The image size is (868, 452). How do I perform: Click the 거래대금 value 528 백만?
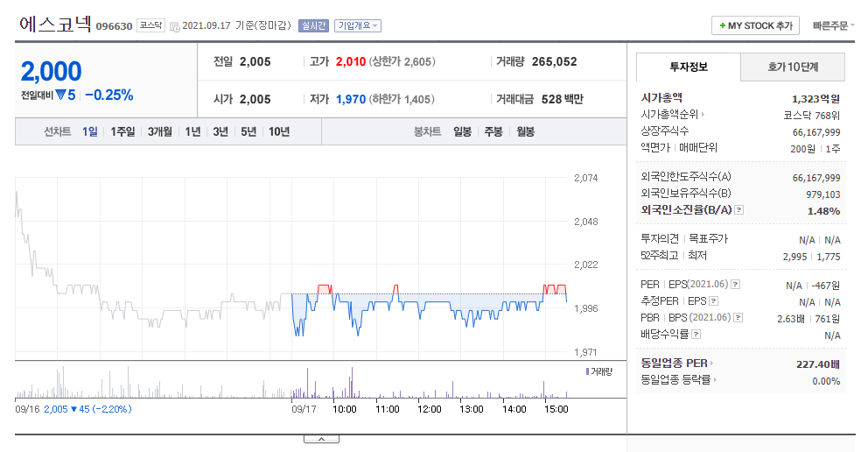[x=562, y=99]
